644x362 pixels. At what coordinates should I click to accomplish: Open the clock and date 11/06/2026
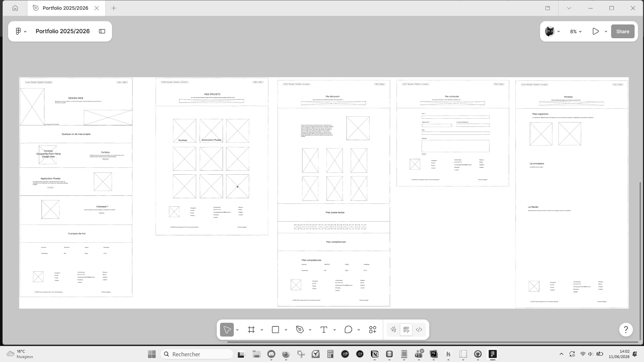(619, 354)
